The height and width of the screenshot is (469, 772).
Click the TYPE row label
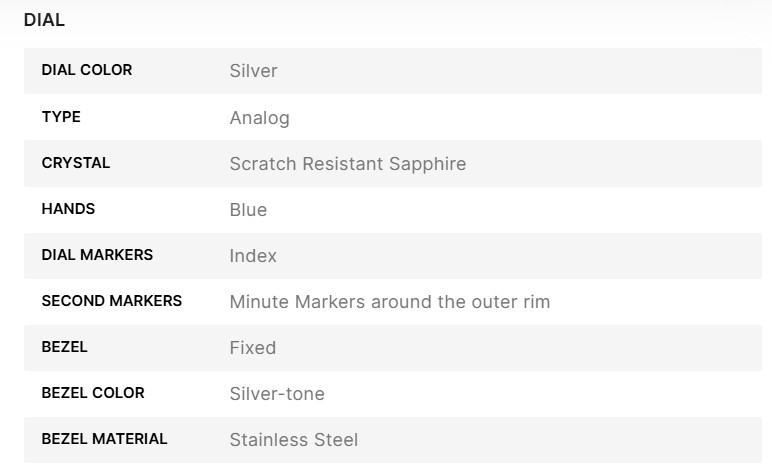tap(61, 117)
